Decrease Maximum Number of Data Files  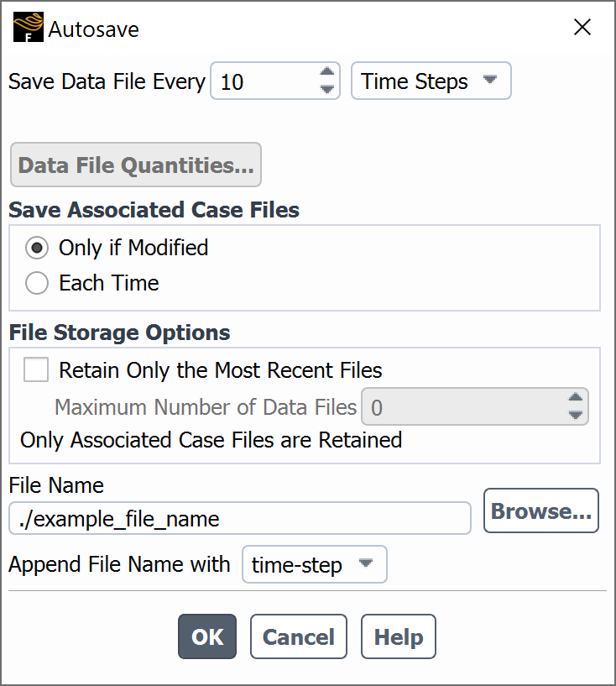[576, 414]
